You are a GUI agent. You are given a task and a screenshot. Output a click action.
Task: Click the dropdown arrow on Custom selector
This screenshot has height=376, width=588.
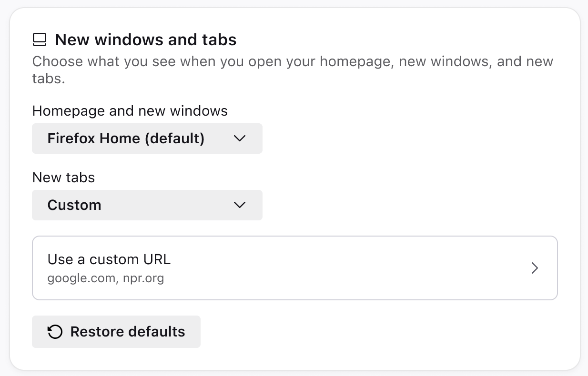(x=240, y=205)
